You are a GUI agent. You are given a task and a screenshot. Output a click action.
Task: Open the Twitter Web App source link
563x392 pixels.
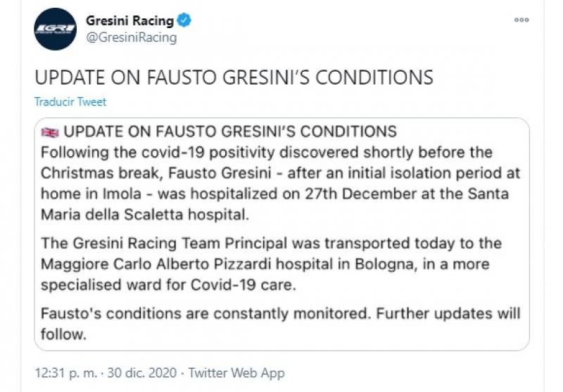[x=236, y=372]
